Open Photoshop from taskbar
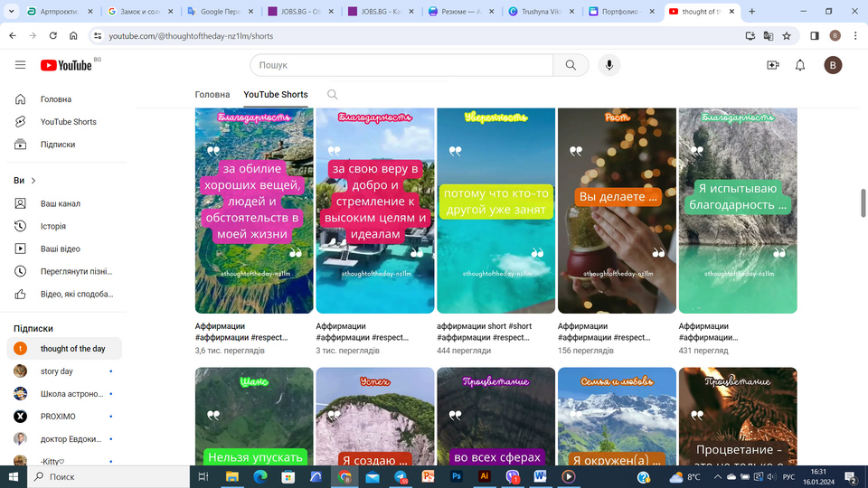 click(x=456, y=476)
